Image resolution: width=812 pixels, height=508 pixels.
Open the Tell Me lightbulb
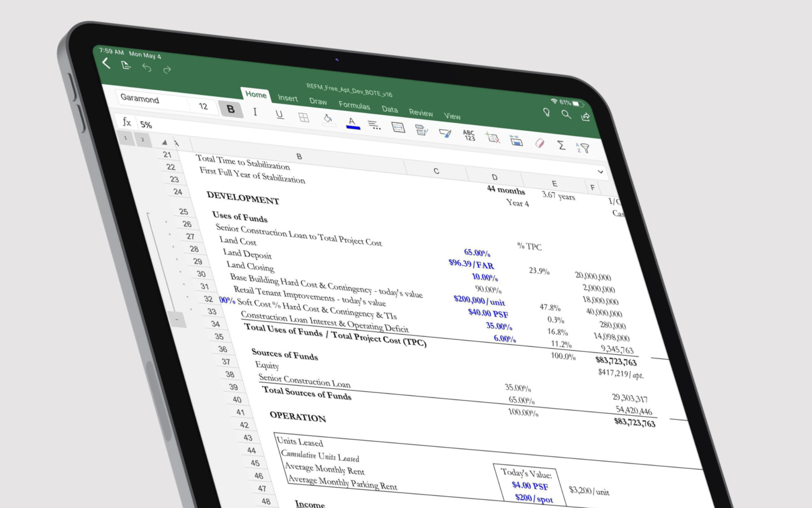pos(546,112)
